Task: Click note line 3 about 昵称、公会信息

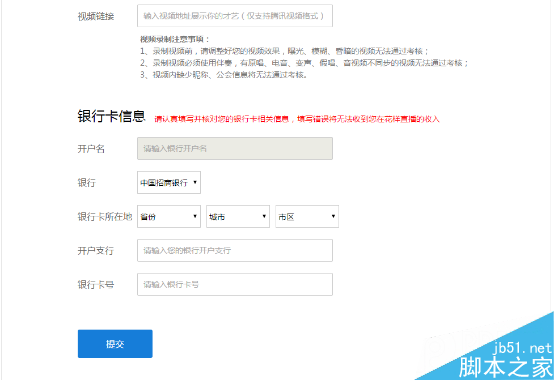Action: pyautogui.click(x=223, y=75)
